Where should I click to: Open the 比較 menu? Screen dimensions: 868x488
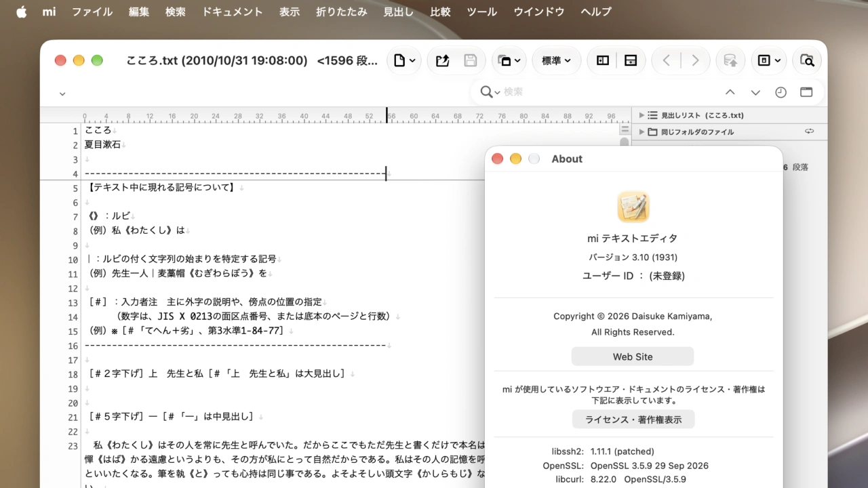[x=440, y=12]
